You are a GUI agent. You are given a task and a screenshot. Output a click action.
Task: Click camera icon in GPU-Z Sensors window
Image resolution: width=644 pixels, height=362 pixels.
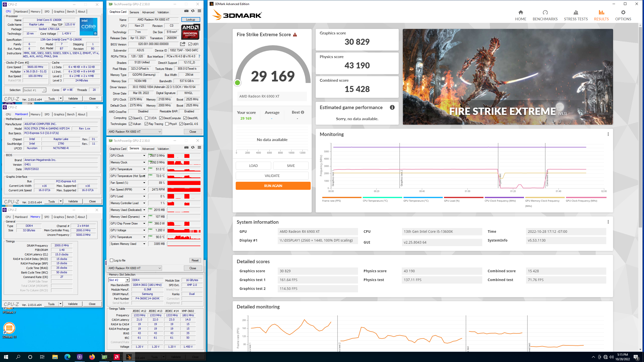tap(186, 148)
